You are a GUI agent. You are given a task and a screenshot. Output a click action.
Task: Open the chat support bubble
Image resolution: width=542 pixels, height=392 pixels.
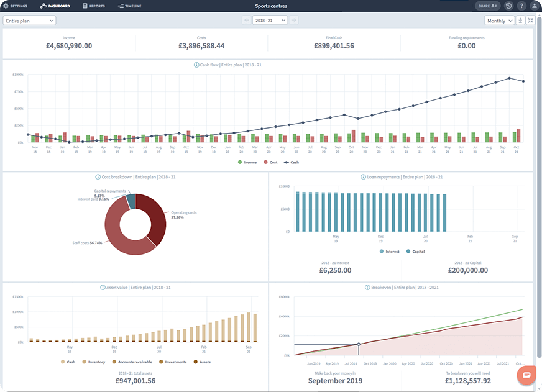526,376
